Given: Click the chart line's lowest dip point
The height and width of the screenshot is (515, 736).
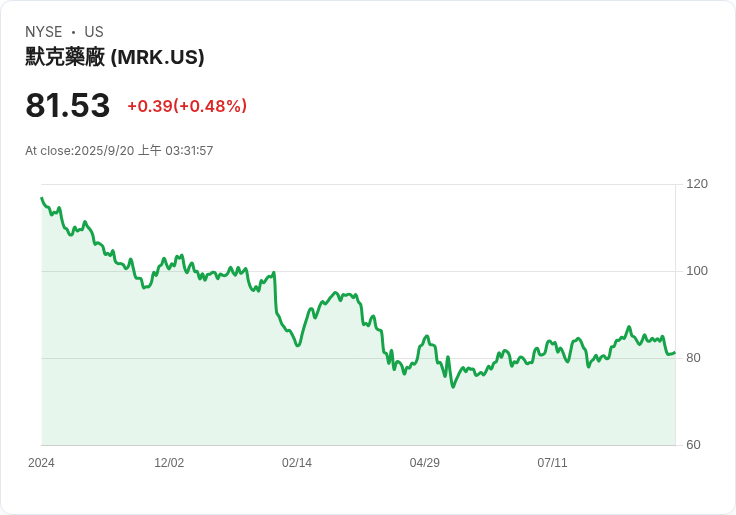Looking at the screenshot, I should click(453, 387).
